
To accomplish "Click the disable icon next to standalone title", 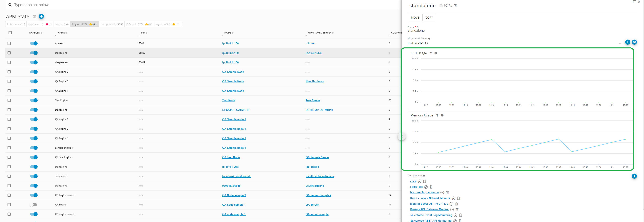I will 446,5.
